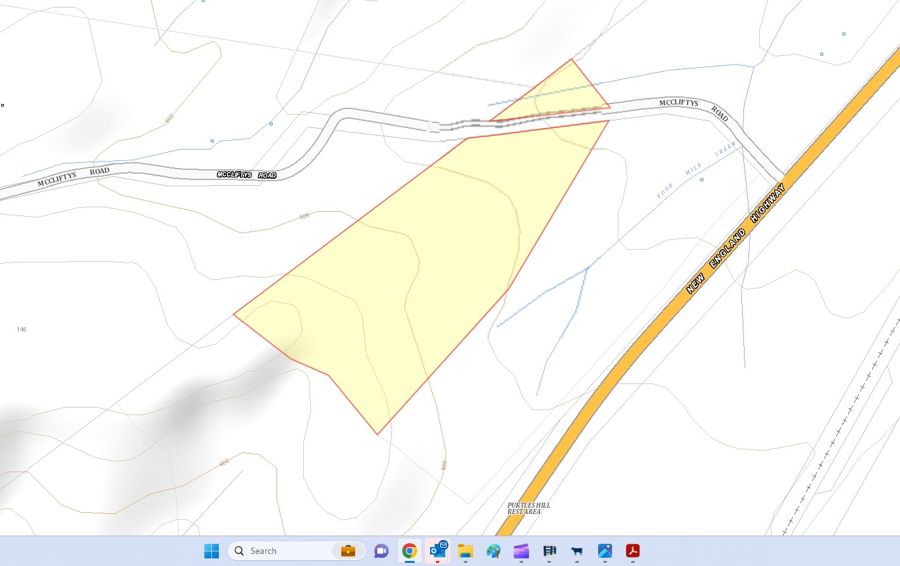The width and height of the screenshot is (900, 566).
Task: Open the cow icon application
Action: (576, 551)
